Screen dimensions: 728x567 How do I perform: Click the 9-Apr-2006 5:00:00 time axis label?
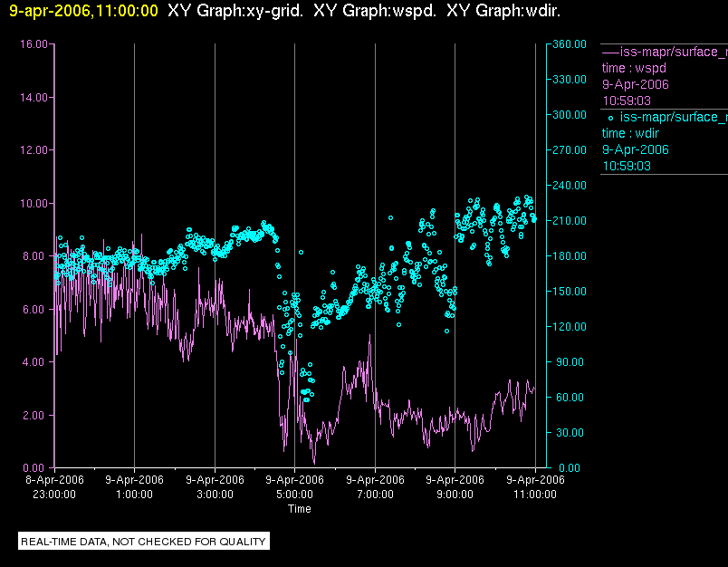(294, 486)
